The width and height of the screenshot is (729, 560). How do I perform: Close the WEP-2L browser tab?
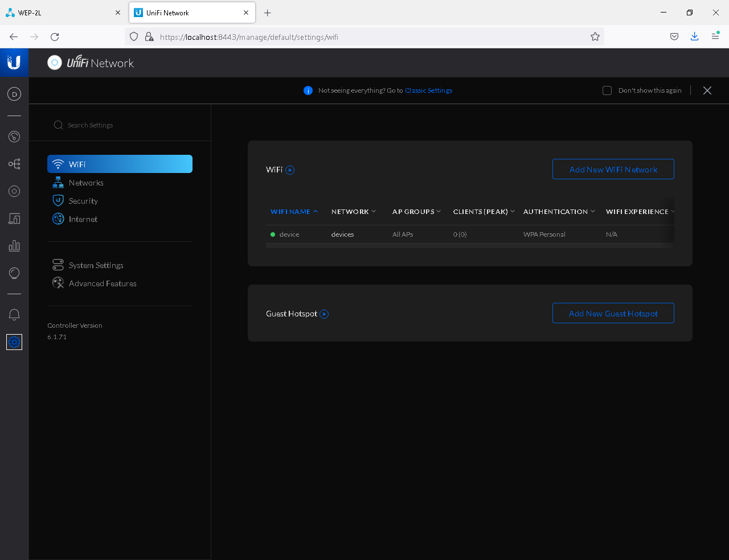point(118,13)
